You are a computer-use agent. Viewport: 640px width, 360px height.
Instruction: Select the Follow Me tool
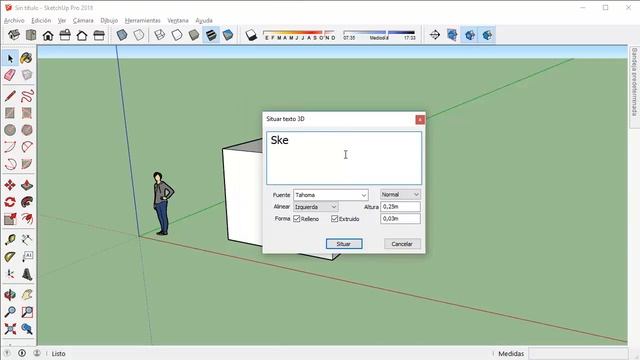pos(27,202)
